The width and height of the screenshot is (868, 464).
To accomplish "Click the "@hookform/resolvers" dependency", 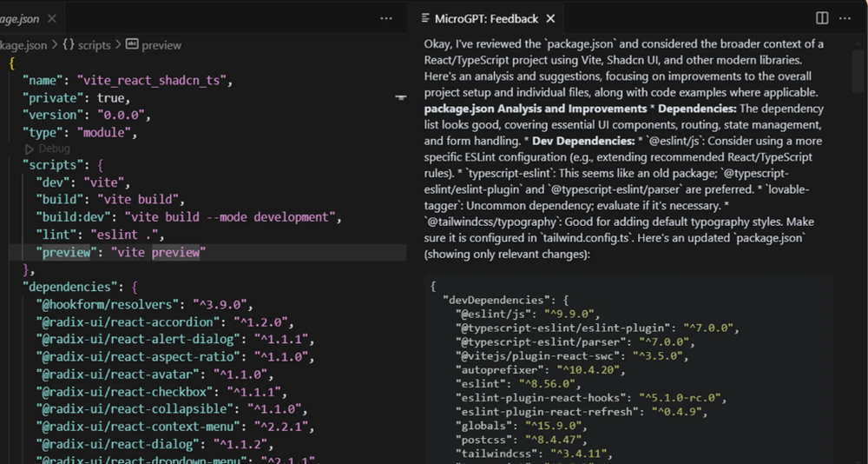I will [x=107, y=304].
